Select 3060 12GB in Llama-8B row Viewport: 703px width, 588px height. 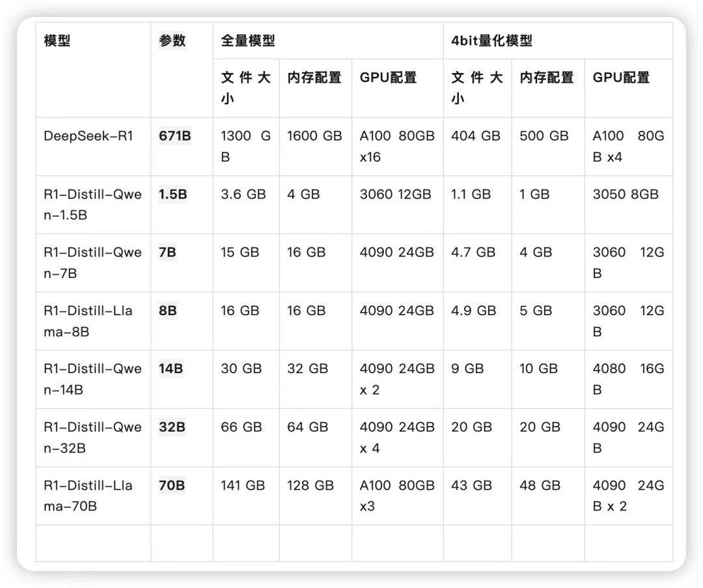629,321
